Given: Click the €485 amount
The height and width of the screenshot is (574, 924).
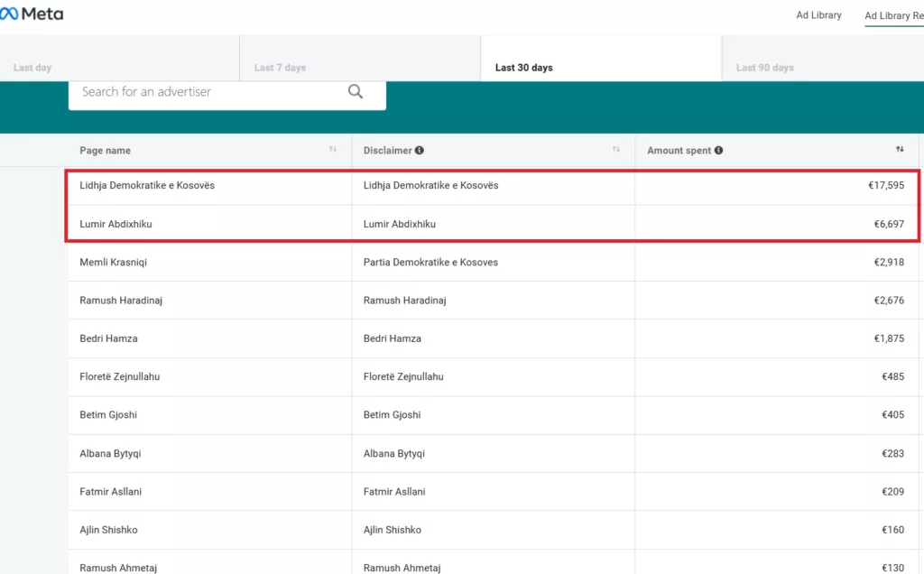Looking at the screenshot, I should 892,376.
